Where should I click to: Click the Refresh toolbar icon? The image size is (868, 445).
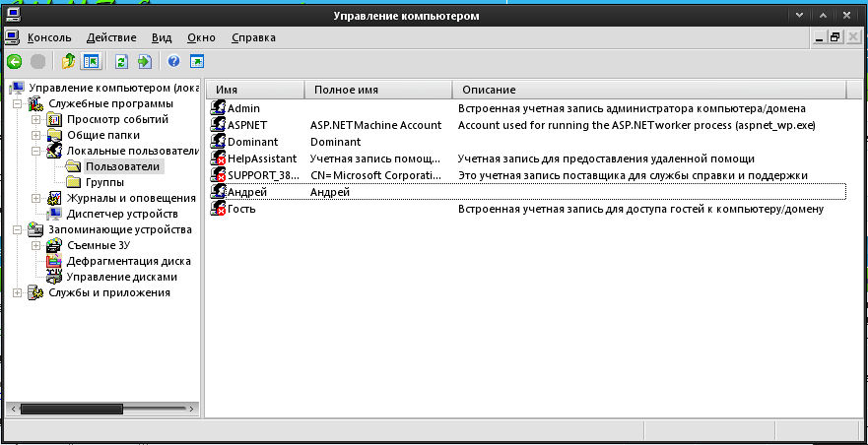122,61
